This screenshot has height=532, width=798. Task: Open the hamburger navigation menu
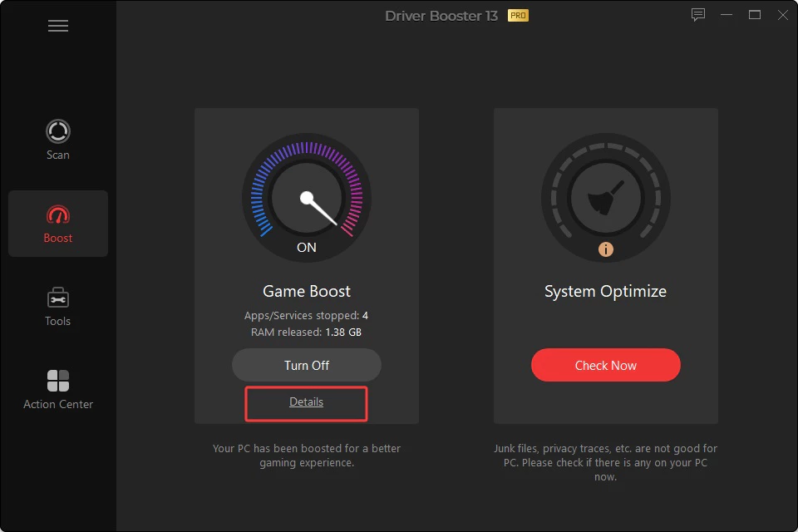58,26
